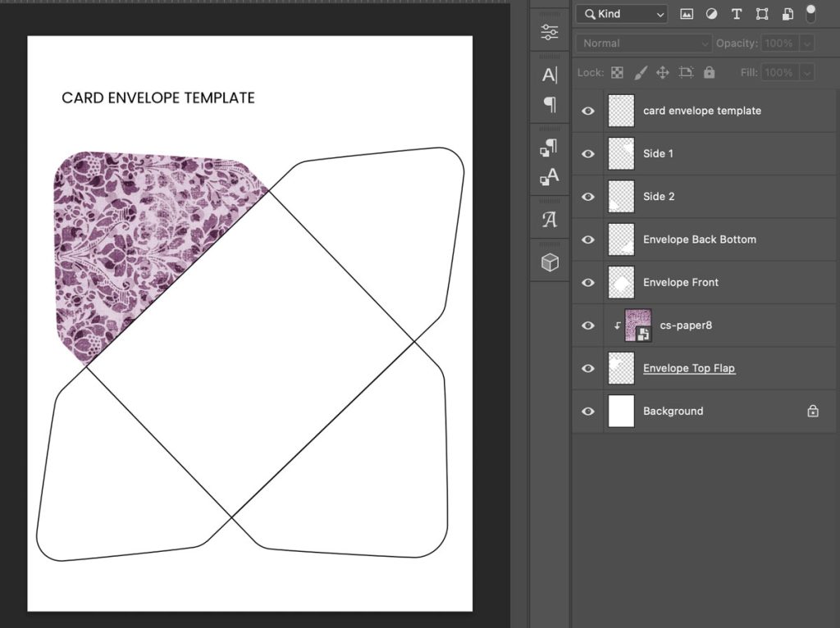840x628 pixels.
Task: Filter layers by smart objects icon
Action: (787, 15)
